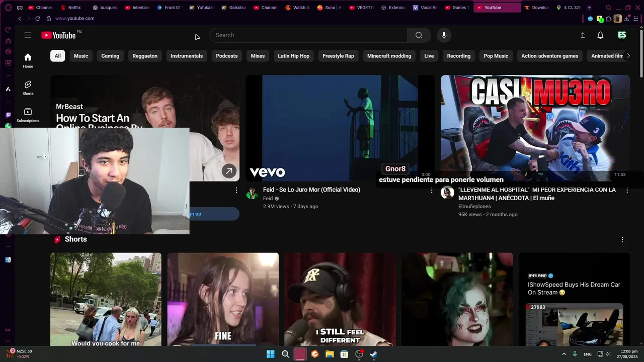Open 'I STILL FEEL DIFFERENT' short
This screenshot has height=362, width=644.
pyautogui.click(x=340, y=299)
